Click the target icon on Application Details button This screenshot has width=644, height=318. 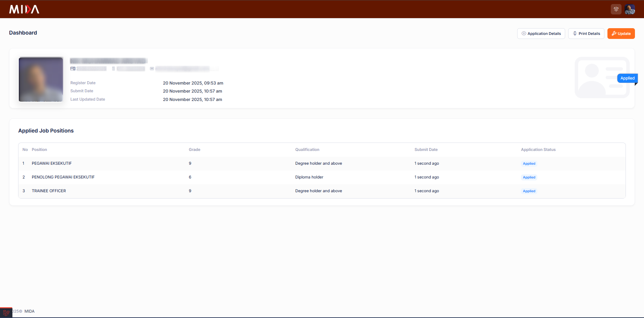(524, 34)
